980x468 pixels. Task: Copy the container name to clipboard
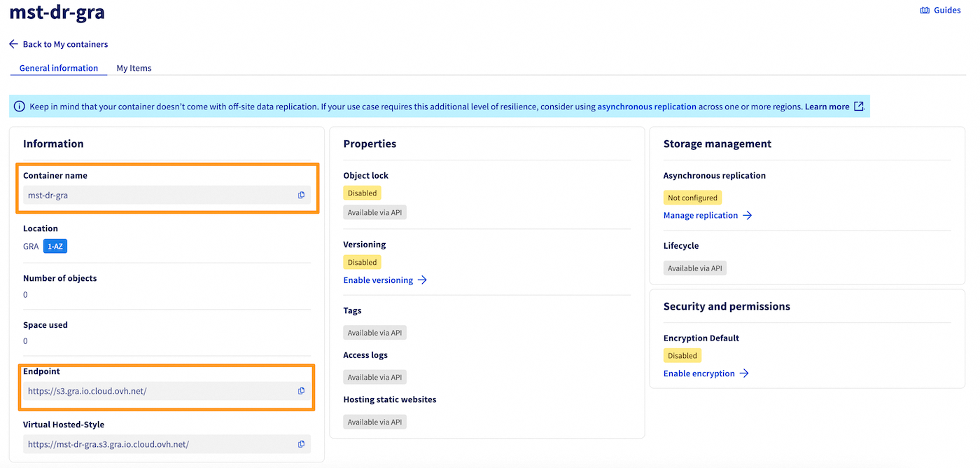point(301,195)
